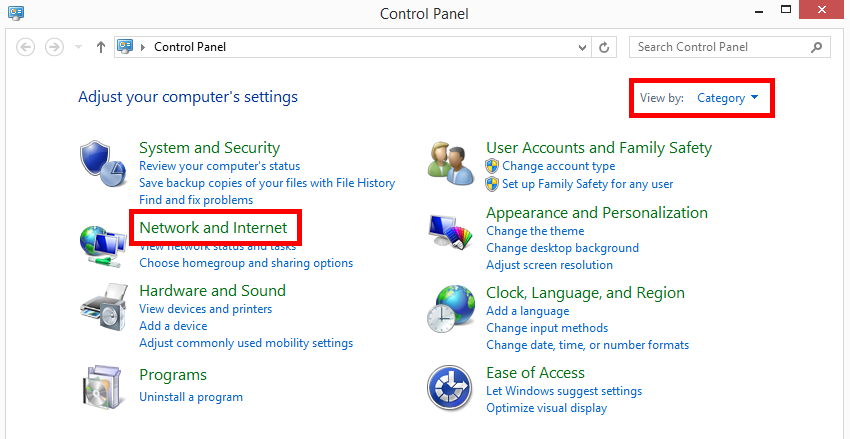The height and width of the screenshot is (439, 850).
Task: Expand the address bar history dropdown
Action: click(583, 47)
